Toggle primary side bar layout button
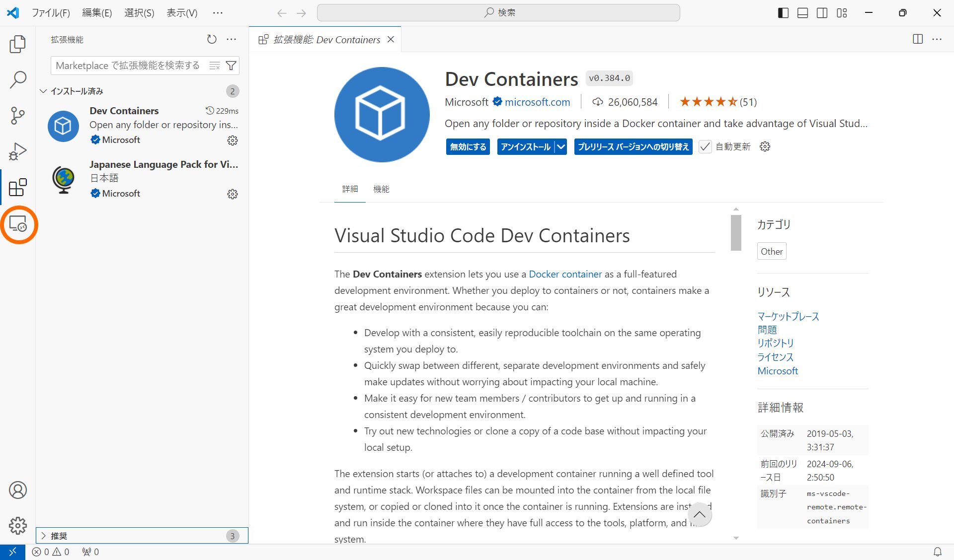The height and width of the screenshot is (560, 954). (783, 13)
